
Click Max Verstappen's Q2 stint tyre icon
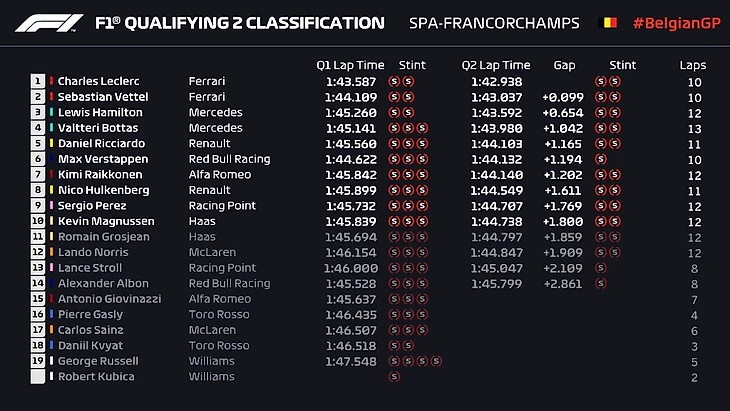600,159
